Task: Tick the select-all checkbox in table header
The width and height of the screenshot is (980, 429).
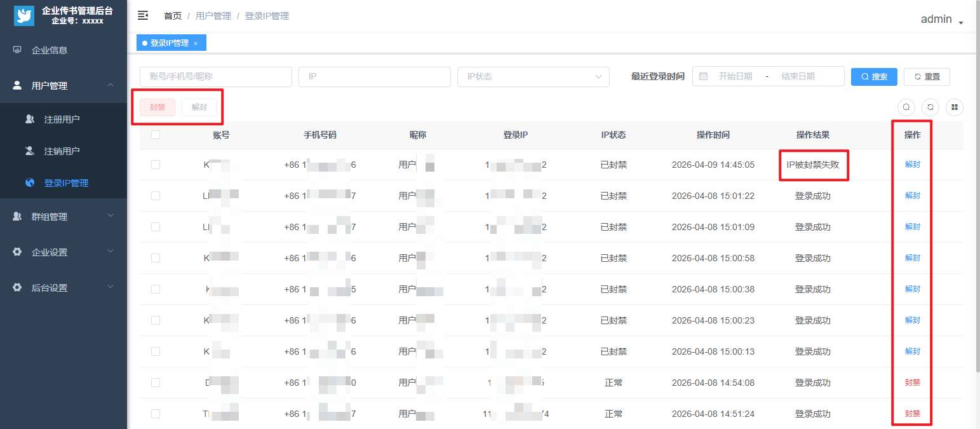Action: (156, 135)
